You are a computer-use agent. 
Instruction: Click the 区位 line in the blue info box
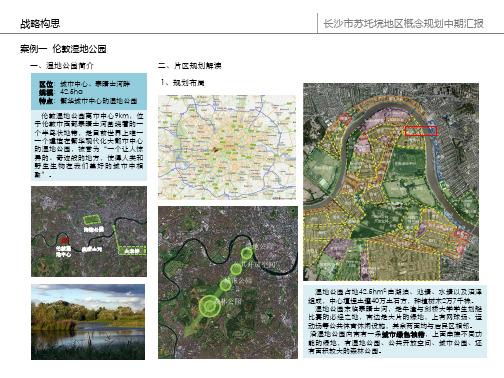pos(85,84)
